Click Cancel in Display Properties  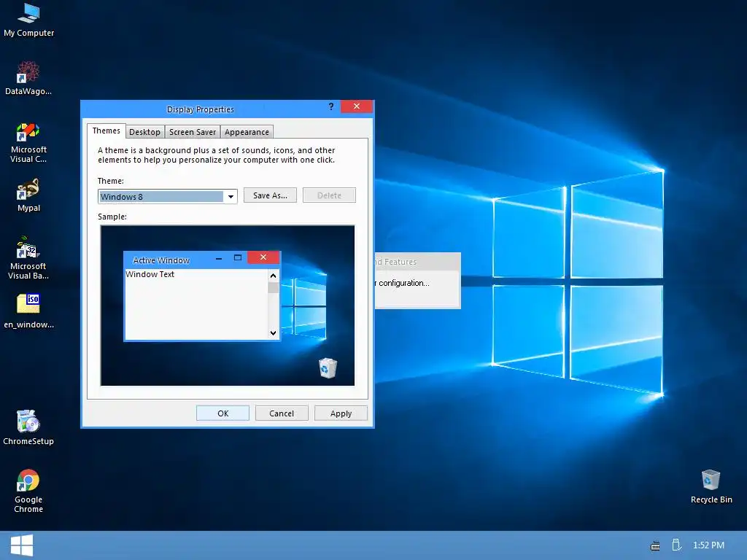(x=282, y=413)
